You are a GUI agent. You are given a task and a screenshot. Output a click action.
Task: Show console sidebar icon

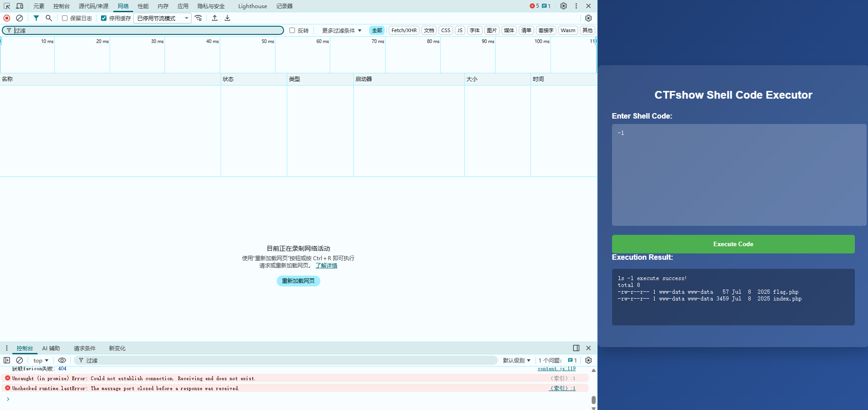coord(7,360)
